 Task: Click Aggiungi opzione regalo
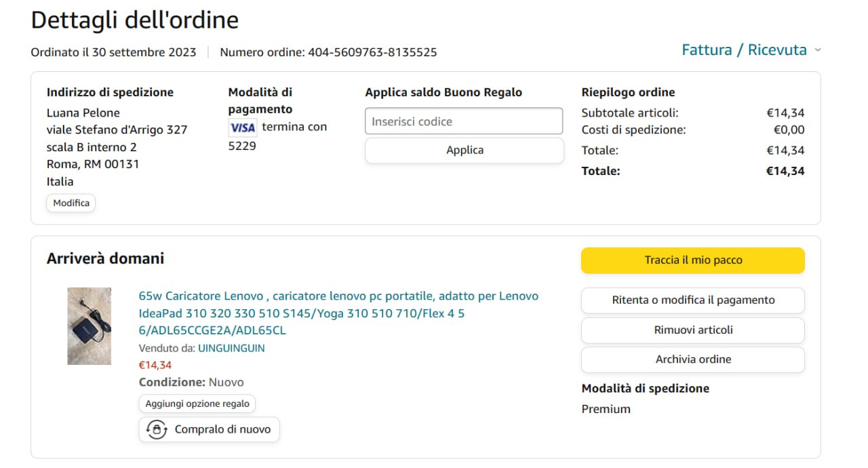pos(197,404)
